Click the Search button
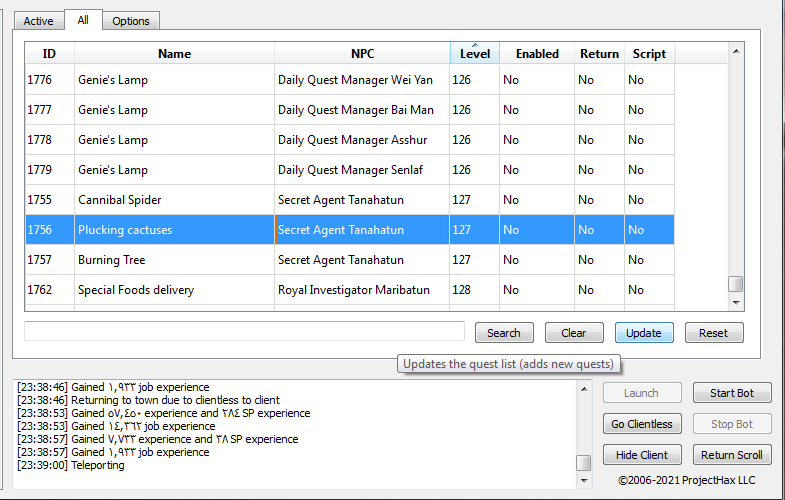The image size is (785, 500). coord(504,333)
